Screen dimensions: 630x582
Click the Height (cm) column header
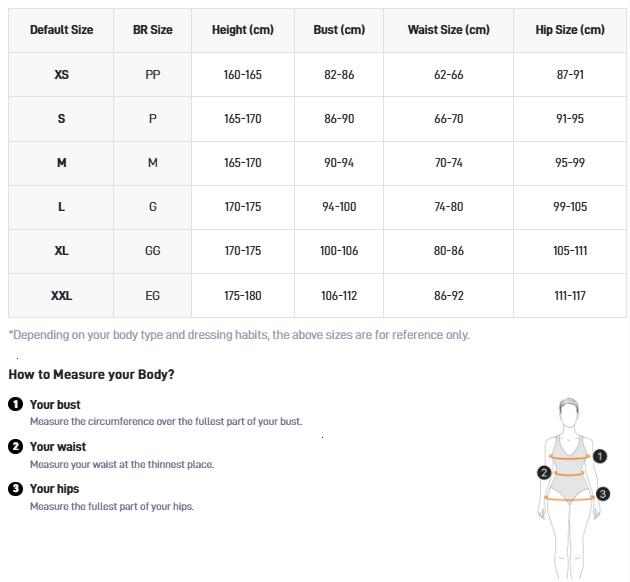pos(242,30)
